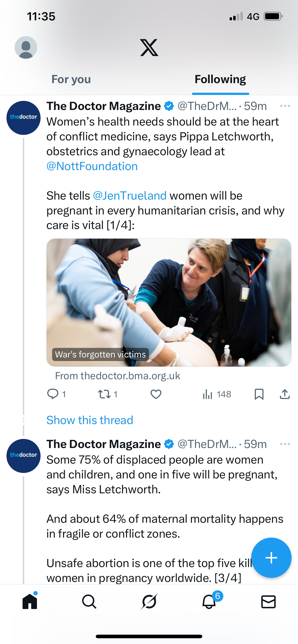Expand thread with Show this thread
This screenshot has width=298, height=644.
point(90,420)
